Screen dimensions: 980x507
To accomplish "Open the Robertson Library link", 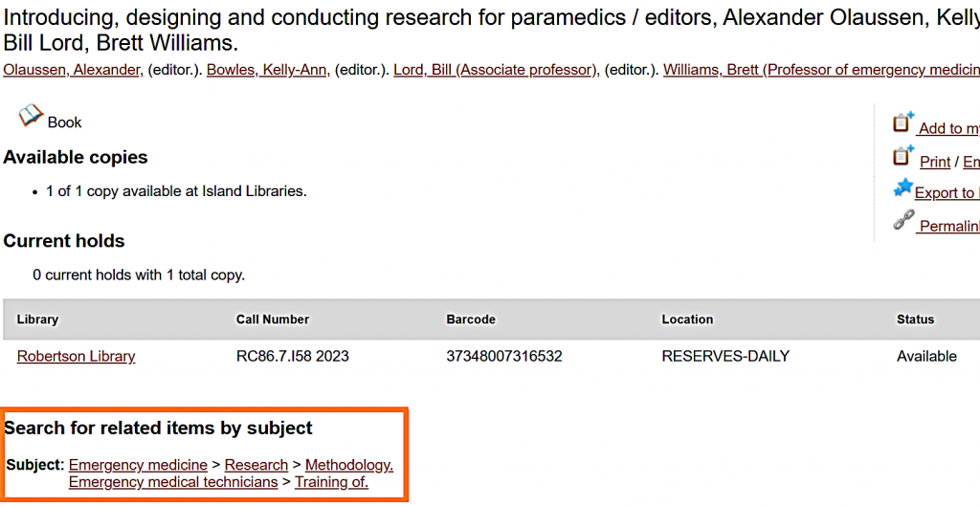I will [x=76, y=357].
